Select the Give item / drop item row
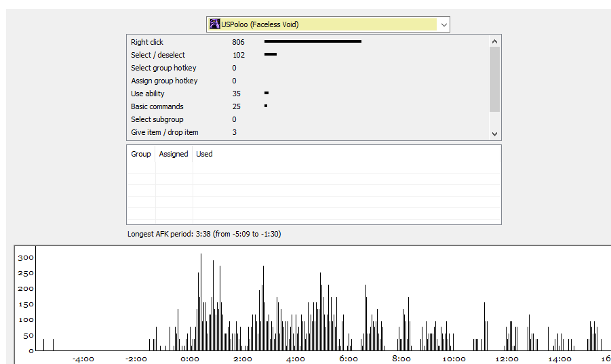611x364 pixels. pyautogui.click(x=308, y=132)
